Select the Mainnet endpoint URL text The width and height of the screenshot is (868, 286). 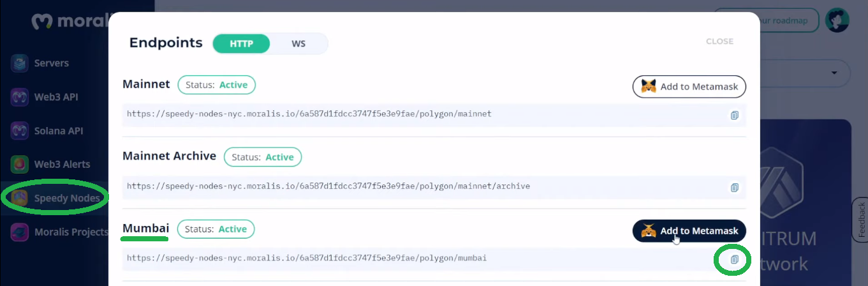tap(309, 114)
